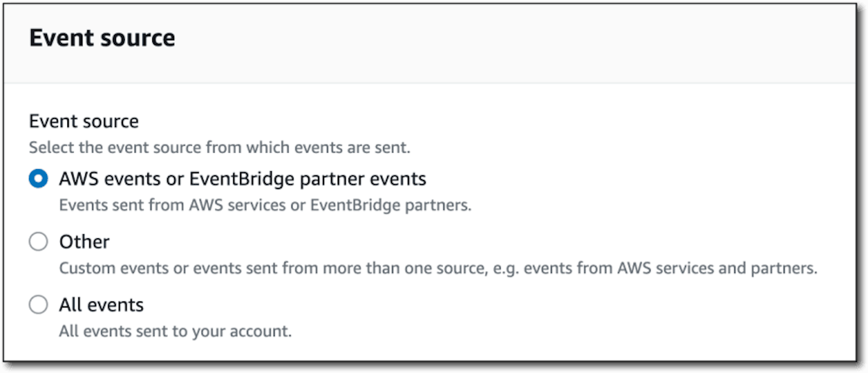Click the gray panel header bar area
868x373 pixels.
pyautogui.click(x=429, y=44)
